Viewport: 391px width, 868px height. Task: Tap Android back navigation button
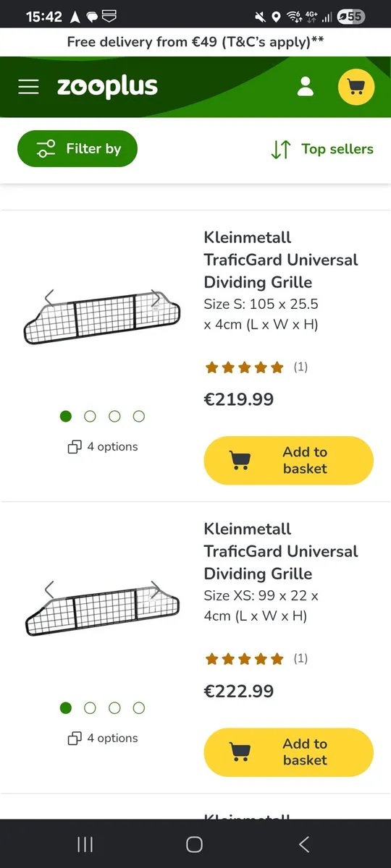tap(304, 844)
